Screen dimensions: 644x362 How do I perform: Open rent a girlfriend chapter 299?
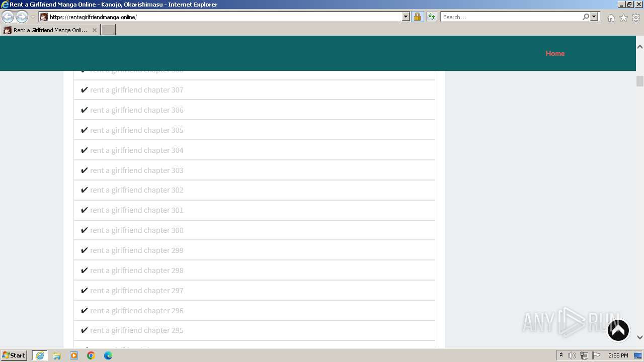coord(136,250)
